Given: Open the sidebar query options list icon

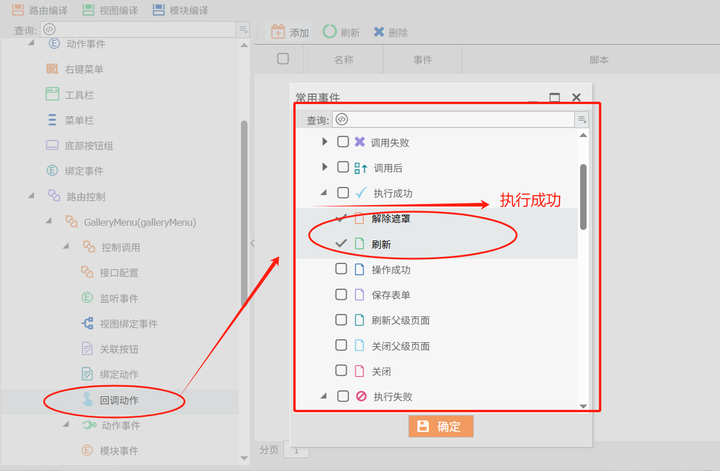Looking at the screenshot, I should 243,30.
